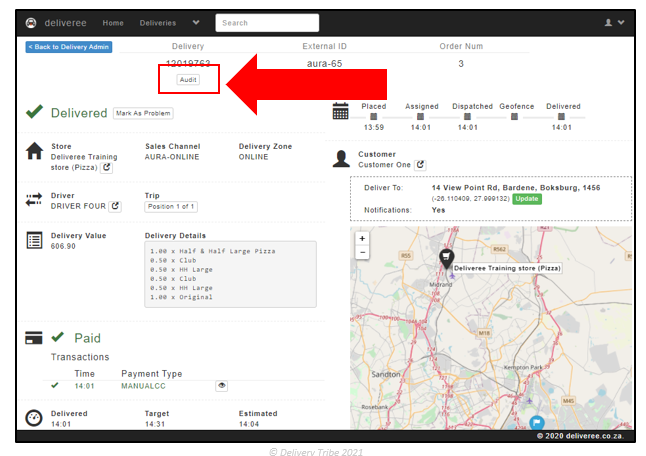Select Estimated time 14:04
646x456 pixels.
point(249,424)
